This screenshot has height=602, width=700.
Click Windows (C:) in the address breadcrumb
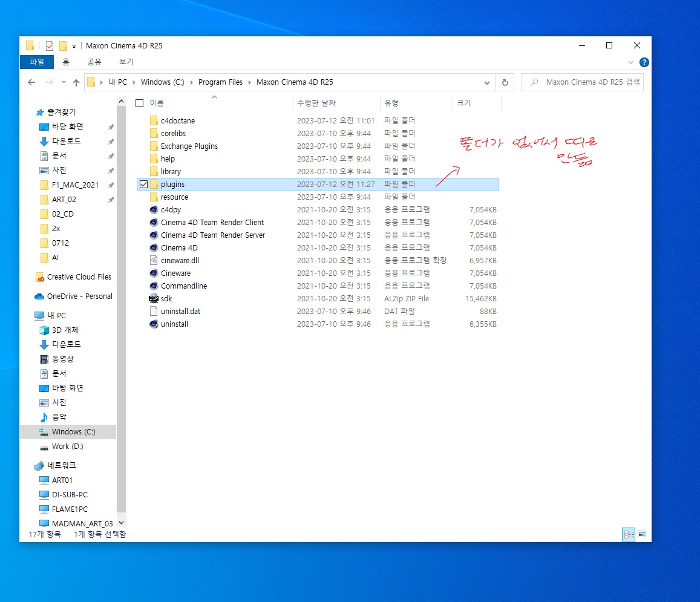(163, 82)
